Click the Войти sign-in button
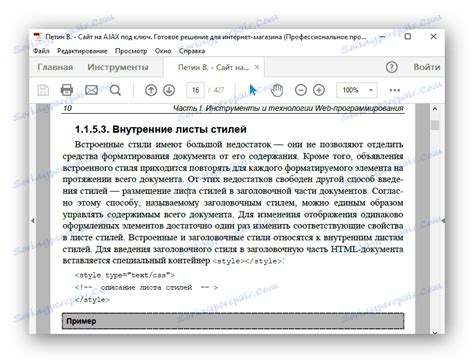Image resolution: width=474 pixels, height=363 pixels. click(x=427, y=67)
